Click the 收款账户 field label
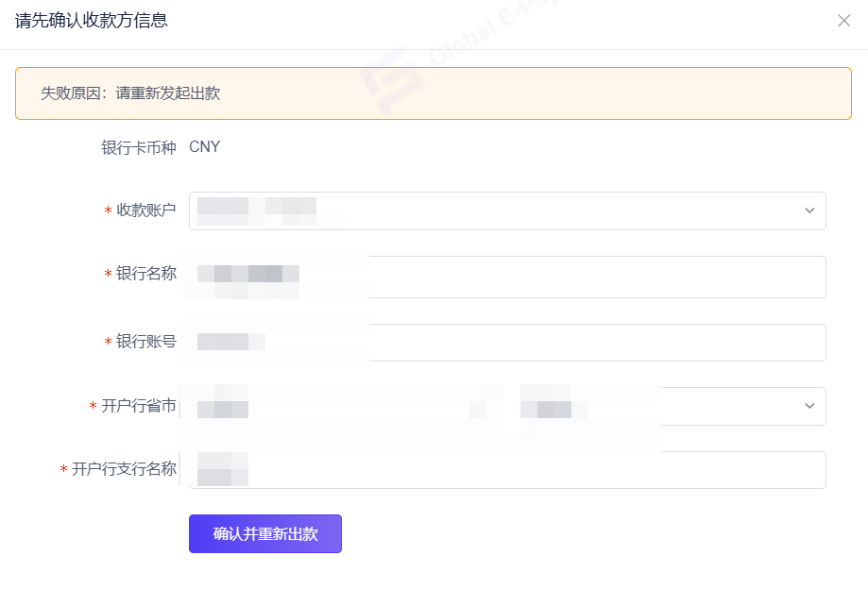Viewport: 868px width, 606px height. coord(146,210)
